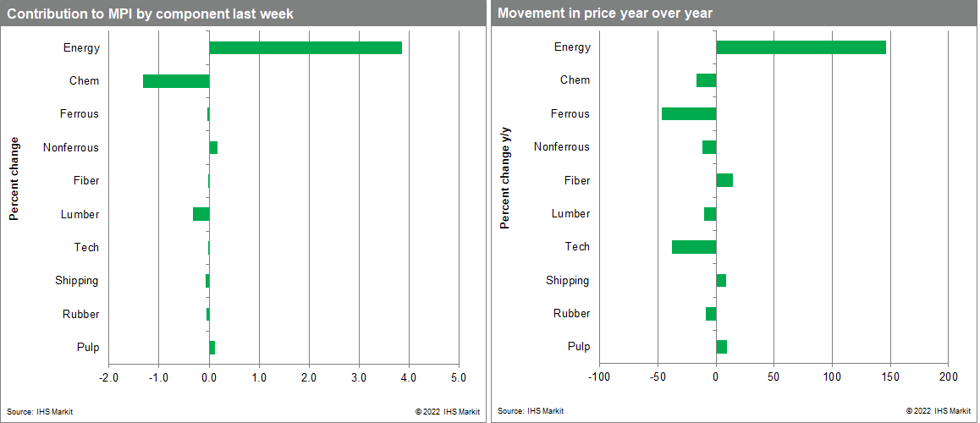Screen dimensions: 980x423
Task: Click the Nonferrous label in the year-over-year chart
Action: (x=562, y=147)
